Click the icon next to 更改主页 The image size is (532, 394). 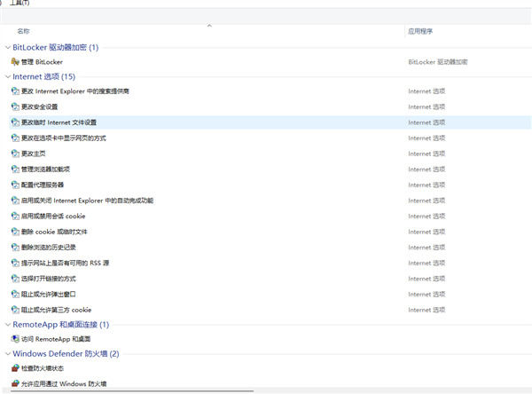(x=15, y=154)
